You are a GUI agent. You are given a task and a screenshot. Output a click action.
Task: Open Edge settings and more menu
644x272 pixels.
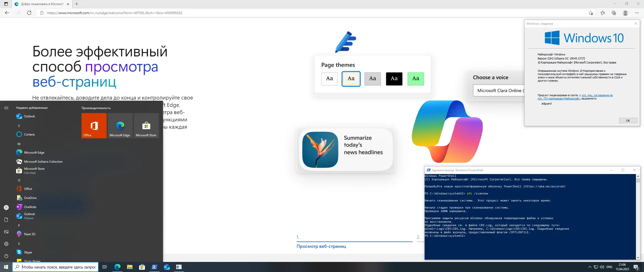pyautogui.click(x=637, y=13)
